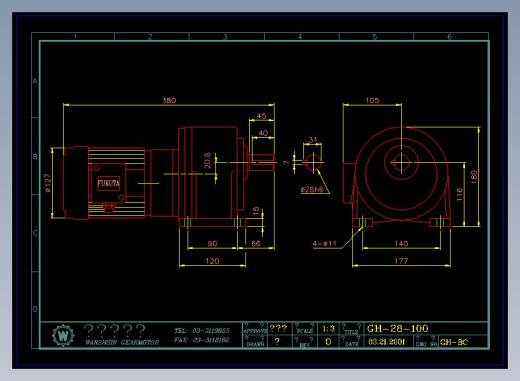Select the FAX: 03-3118162 line
The image size is (520, 381).
click(x=202, y=340)
